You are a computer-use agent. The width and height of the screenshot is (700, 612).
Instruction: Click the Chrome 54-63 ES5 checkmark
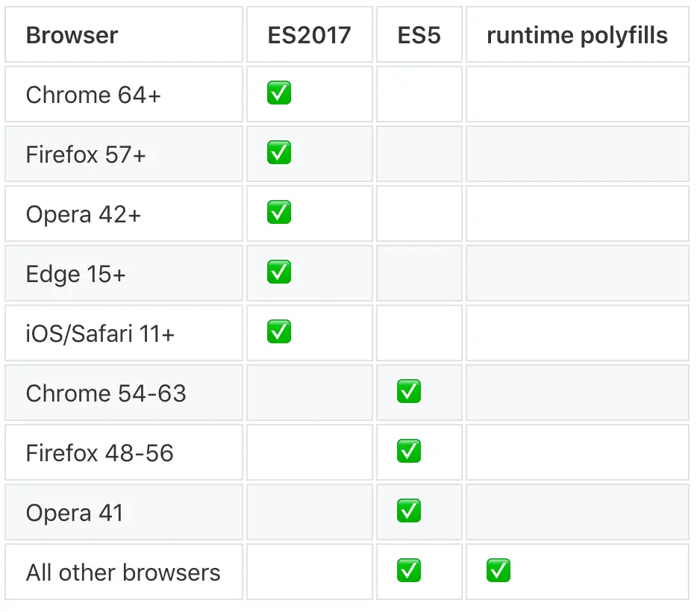coord(409,392)
